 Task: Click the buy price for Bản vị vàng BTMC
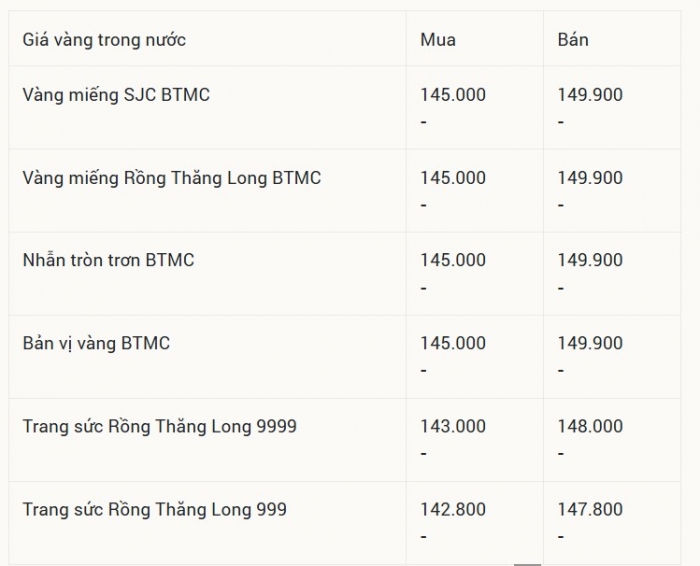[x=453, y=343]
